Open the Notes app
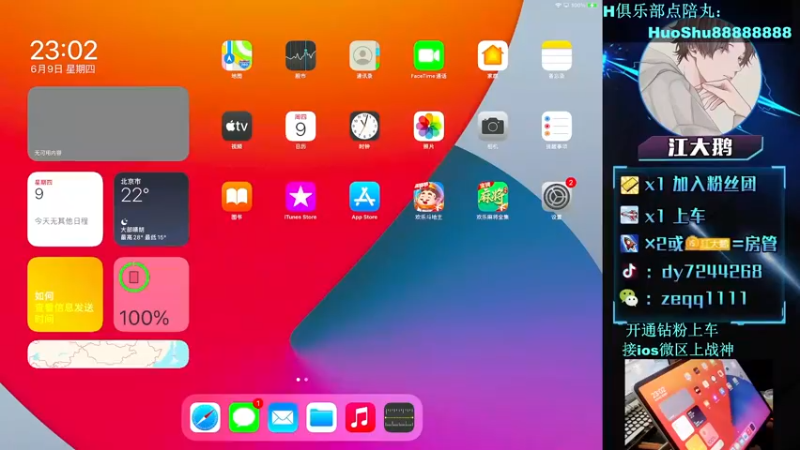The image size is (800, 450). point(556,56)
